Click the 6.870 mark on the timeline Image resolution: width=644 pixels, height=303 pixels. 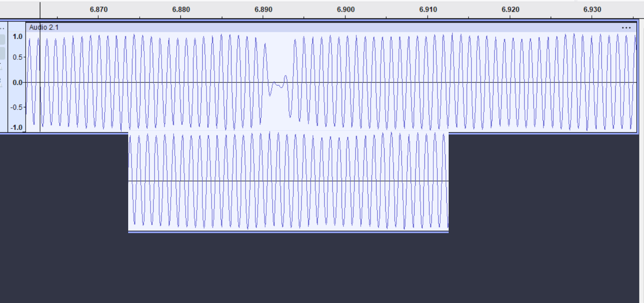point(99,10)
